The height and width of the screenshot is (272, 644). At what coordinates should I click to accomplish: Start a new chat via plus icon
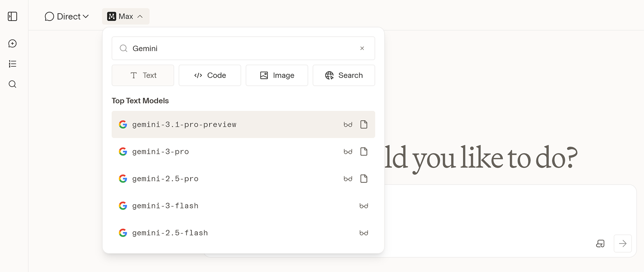click(12, 43)
